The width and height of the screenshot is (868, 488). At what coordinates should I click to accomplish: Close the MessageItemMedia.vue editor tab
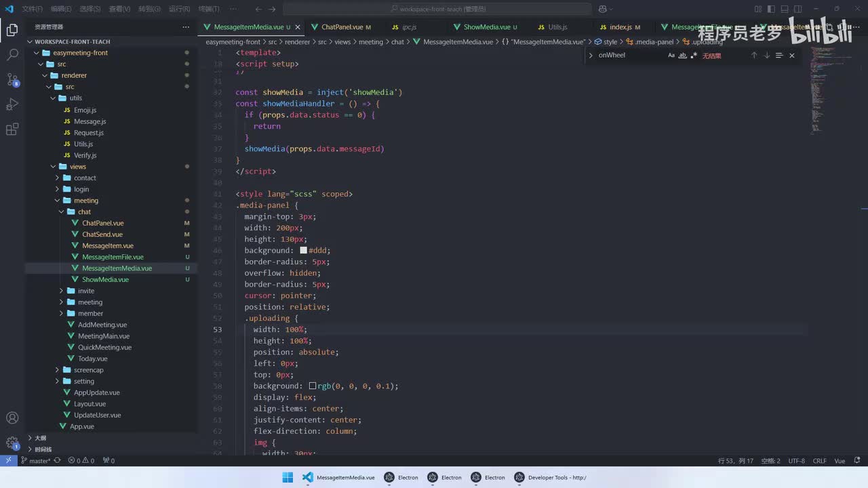coord(298,27)
